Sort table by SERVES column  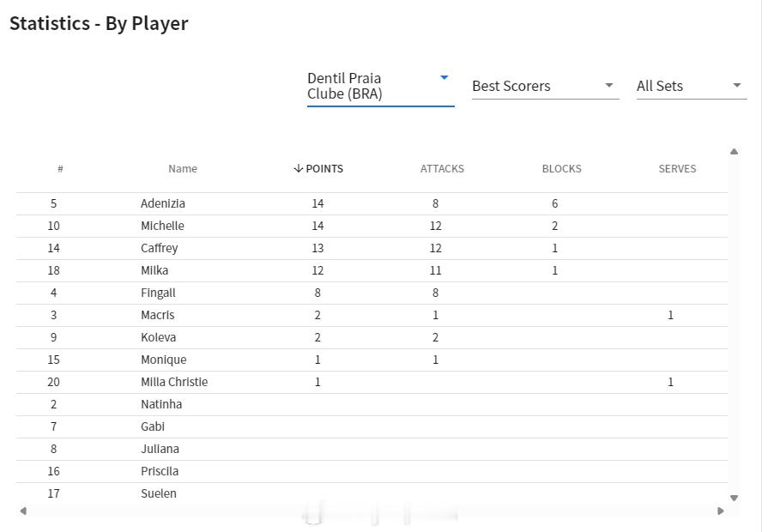click(x=677, y=169)
